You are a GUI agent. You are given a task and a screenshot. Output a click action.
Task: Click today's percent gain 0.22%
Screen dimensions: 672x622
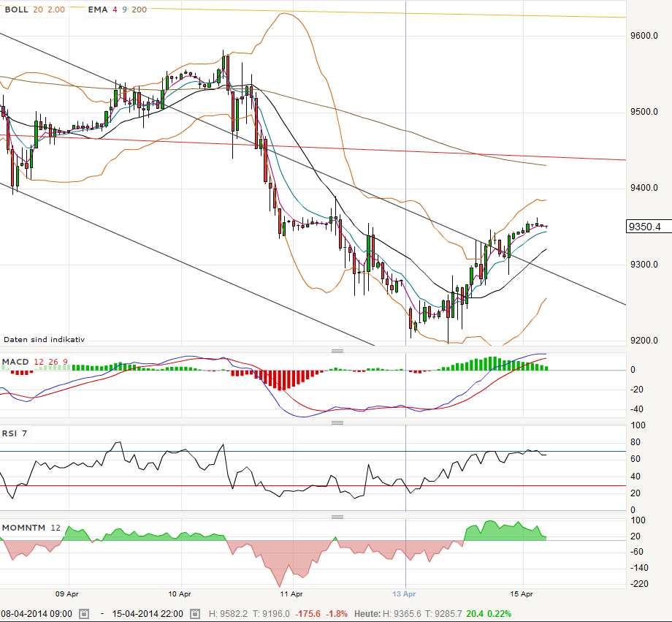[500, 614]
